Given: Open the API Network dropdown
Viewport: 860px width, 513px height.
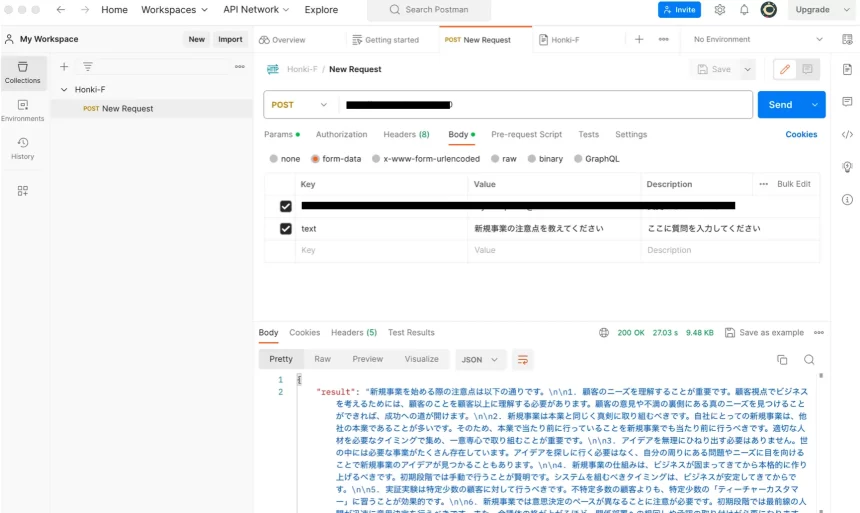Looking at the screenshot, I should [256, 10].
